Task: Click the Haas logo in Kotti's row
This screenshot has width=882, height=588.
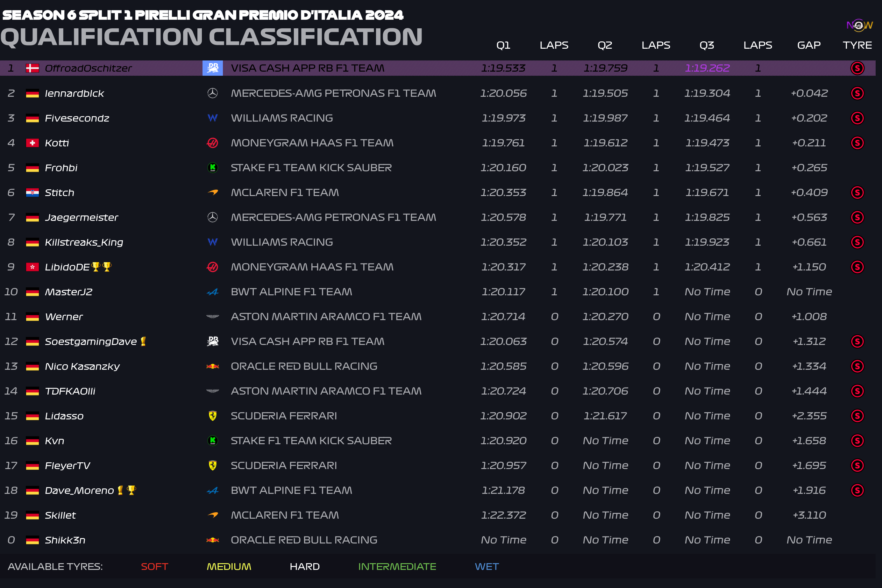Action: pyautogui.click(x=212, y=143)
